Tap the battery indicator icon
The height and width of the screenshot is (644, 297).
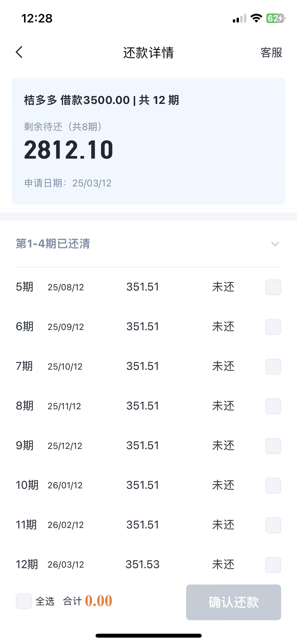(276, 18)
